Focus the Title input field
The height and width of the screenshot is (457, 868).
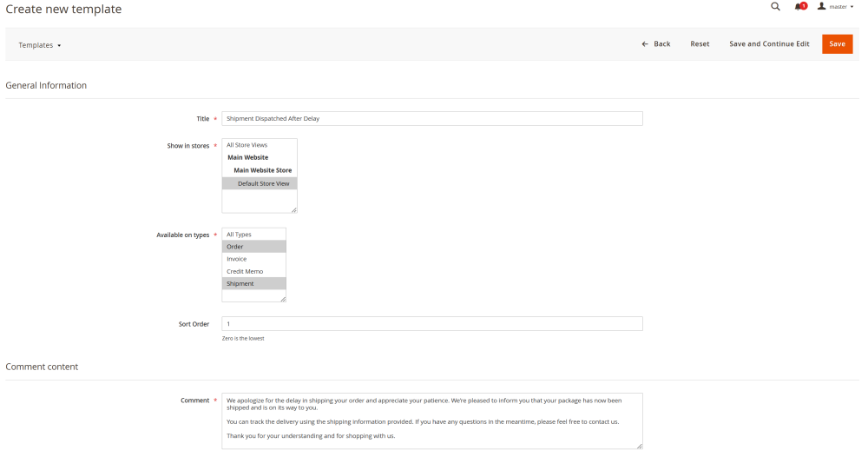pos(431,118)
